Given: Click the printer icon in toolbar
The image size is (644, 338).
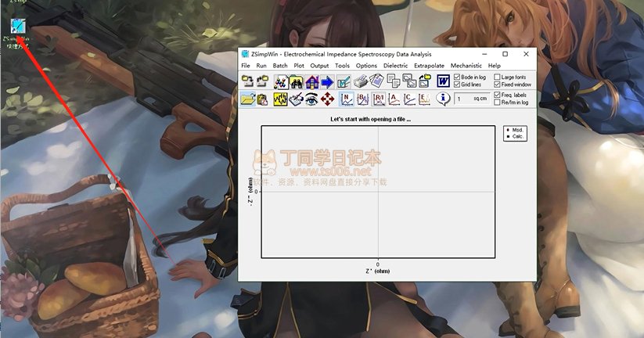Looking at the screenshot, I should (360, 81).
